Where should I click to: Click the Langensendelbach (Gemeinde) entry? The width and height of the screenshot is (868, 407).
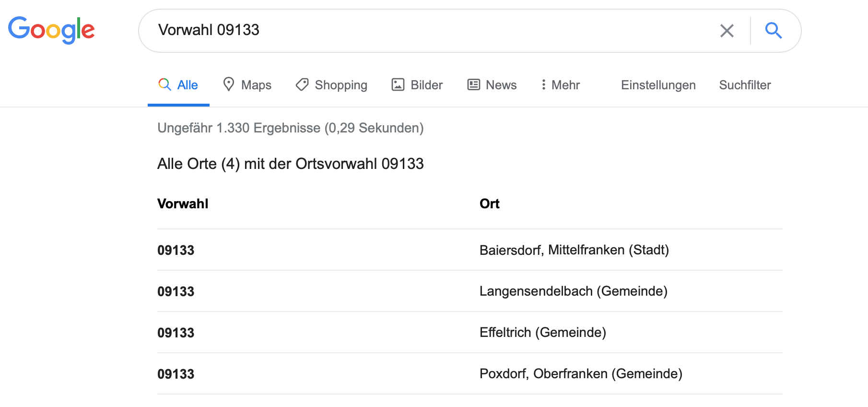pyautogui.click(x=573, y=291)
